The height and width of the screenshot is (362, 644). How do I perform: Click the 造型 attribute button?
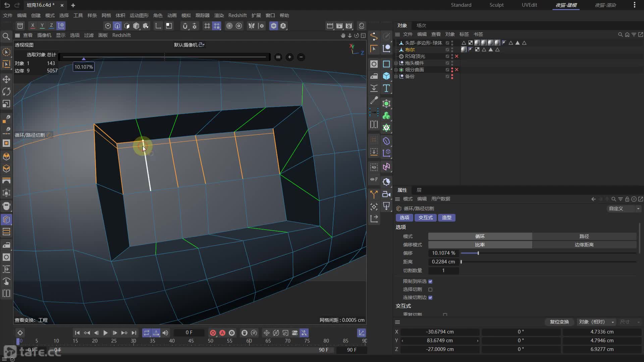point(446,218)
